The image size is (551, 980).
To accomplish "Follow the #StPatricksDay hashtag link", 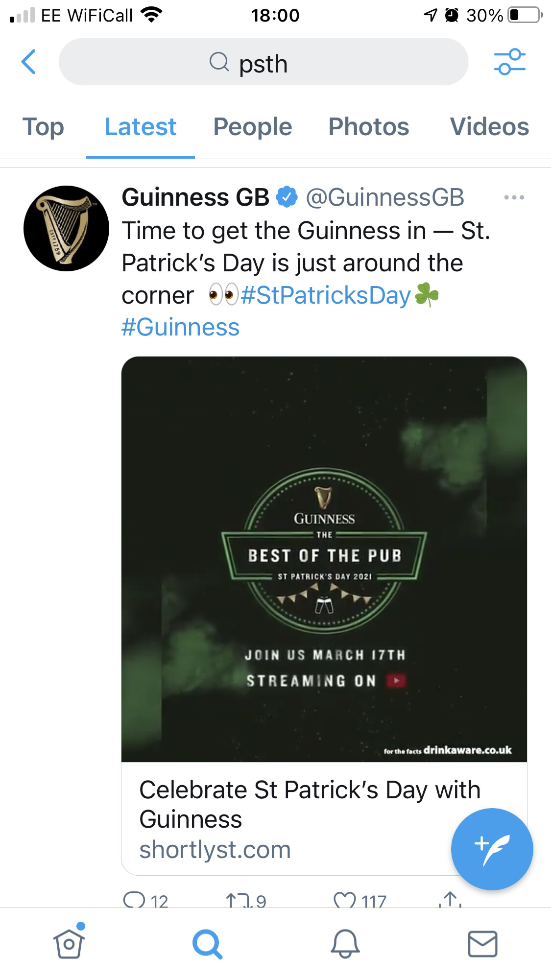I will (x=326, y=295).
